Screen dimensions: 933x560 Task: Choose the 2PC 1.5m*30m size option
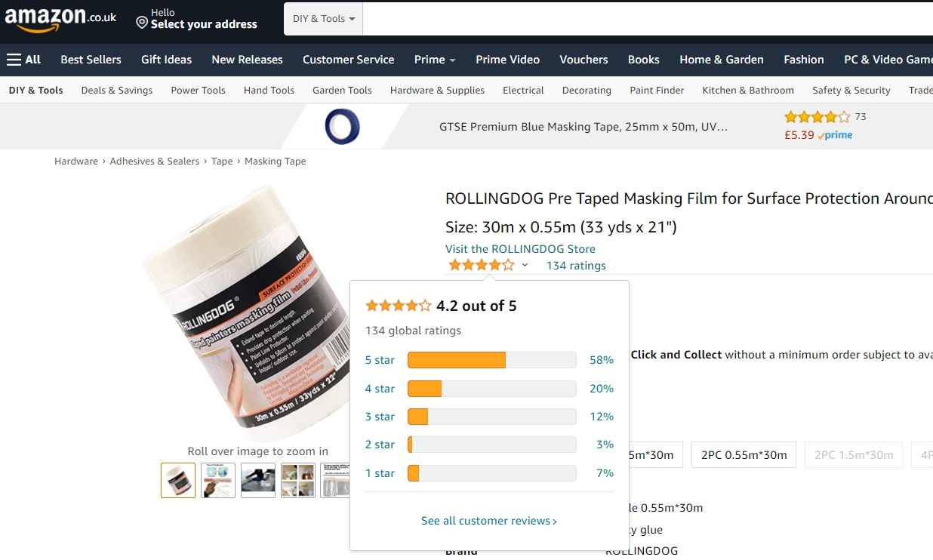[854, 455]
